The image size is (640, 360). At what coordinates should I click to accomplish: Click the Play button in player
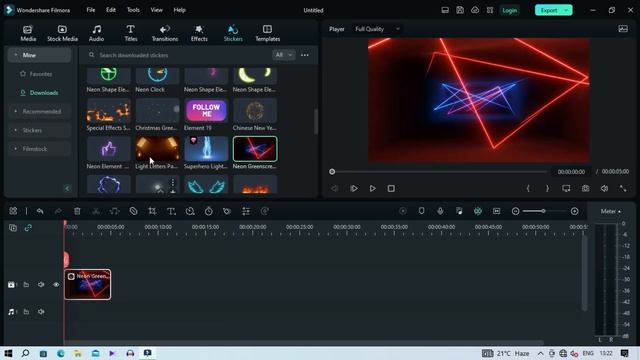tap(372, 189)
